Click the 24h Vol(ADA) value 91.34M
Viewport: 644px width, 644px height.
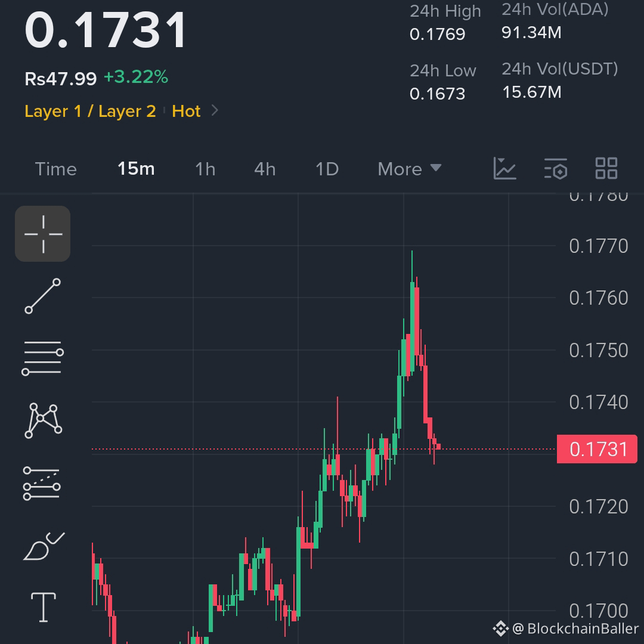[x=531, y=32]
